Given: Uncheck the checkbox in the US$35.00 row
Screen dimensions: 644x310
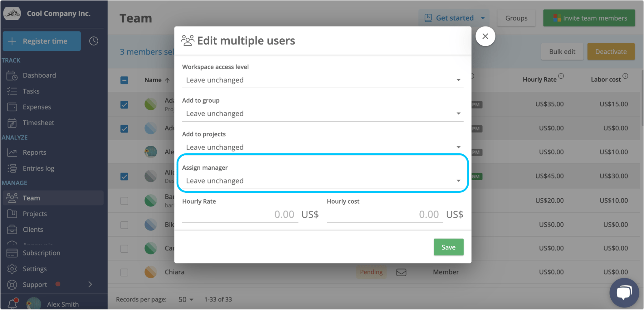Looking at the screenshot, I should point(124,104).
